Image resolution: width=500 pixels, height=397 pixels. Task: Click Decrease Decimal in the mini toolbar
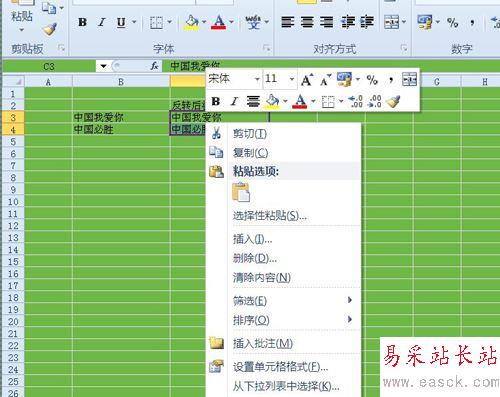click(x=375, y=101)
